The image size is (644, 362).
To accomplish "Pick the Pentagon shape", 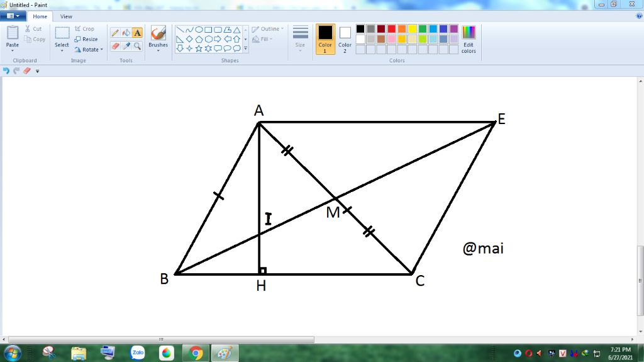I will pos(199,39).
